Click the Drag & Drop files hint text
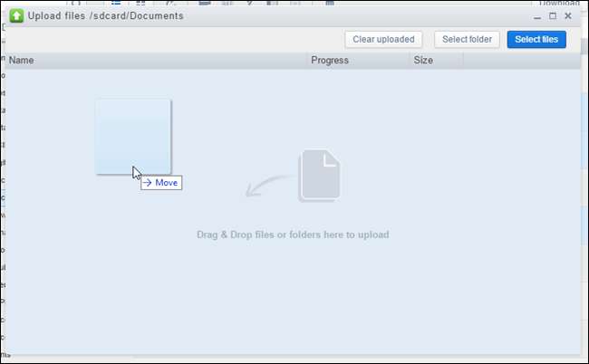This screenshot has width=589, height=364. [293, 235]
